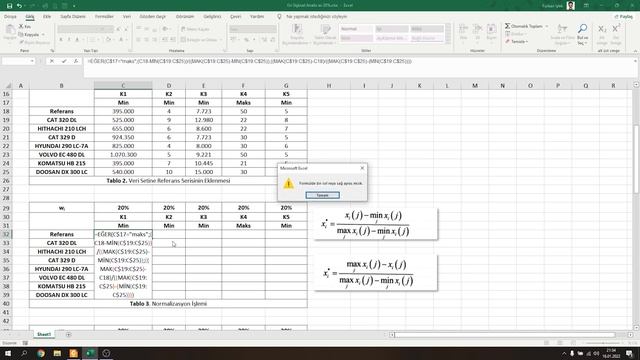Click the Excel icon in the taskbar
The width and height of the screenshot is (640, 360).
tap(90, 353)
